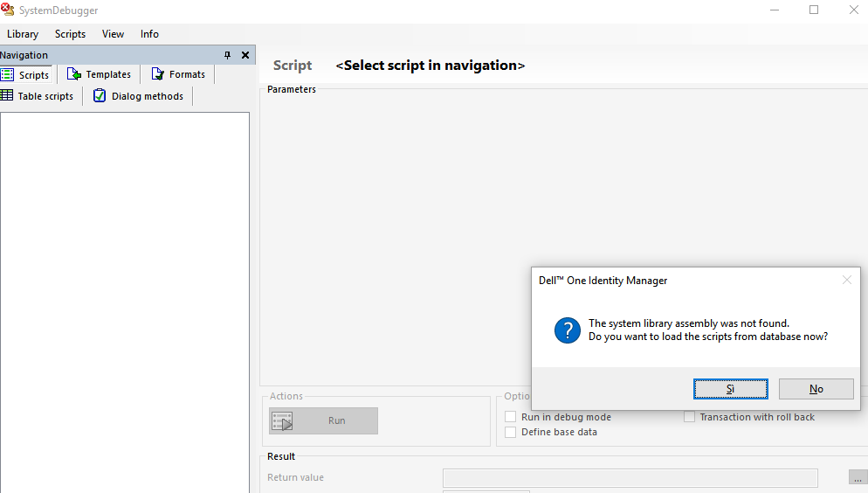
Task: Switch to the Templates tab
Action: [99, 74]
